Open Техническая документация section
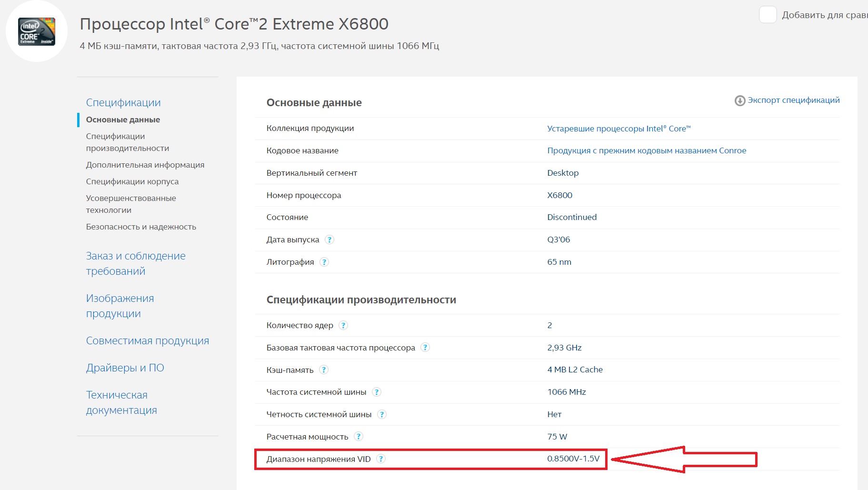This screenshot has width=868, height=490. point(121,402)
